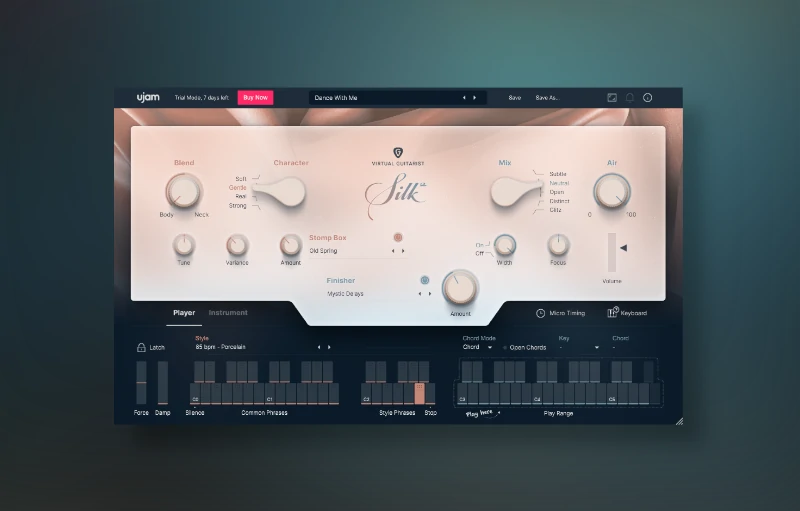Toggle the Open Chords option
800x511 pixels.
(524, 347)
